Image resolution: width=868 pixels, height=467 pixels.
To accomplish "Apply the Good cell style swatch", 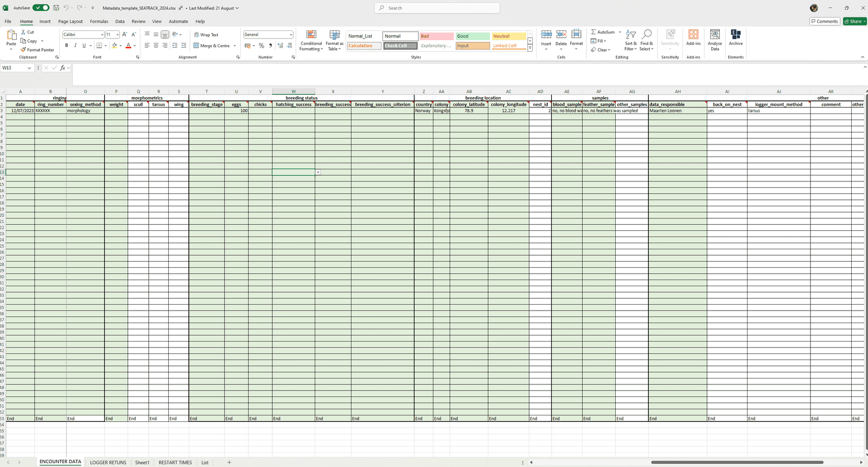I will tap(472, 36).
